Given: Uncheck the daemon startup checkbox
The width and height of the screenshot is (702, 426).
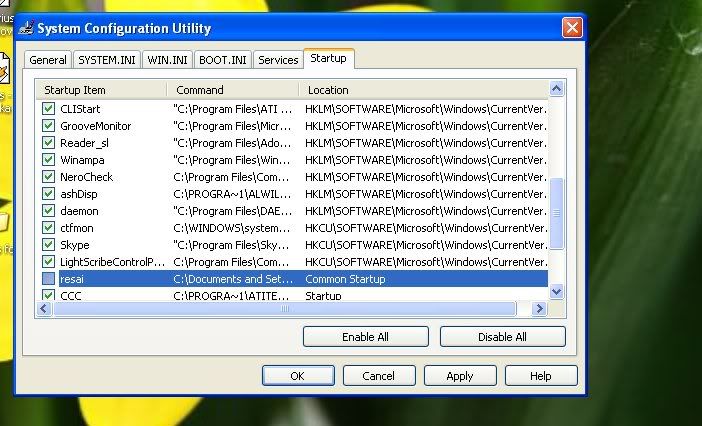Looking at the screenshot, I should (x=48, y=211).
